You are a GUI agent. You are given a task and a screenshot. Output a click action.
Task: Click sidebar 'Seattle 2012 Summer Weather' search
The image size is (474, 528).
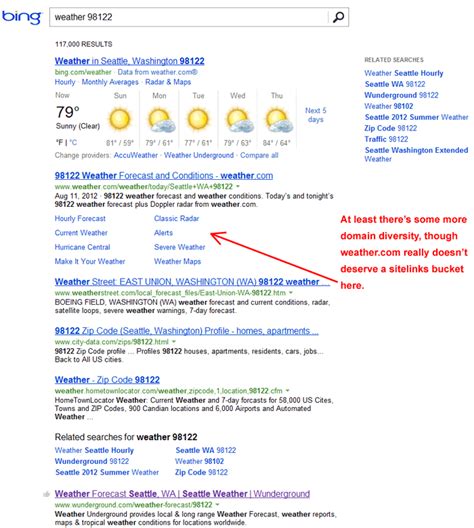(416, 117)
